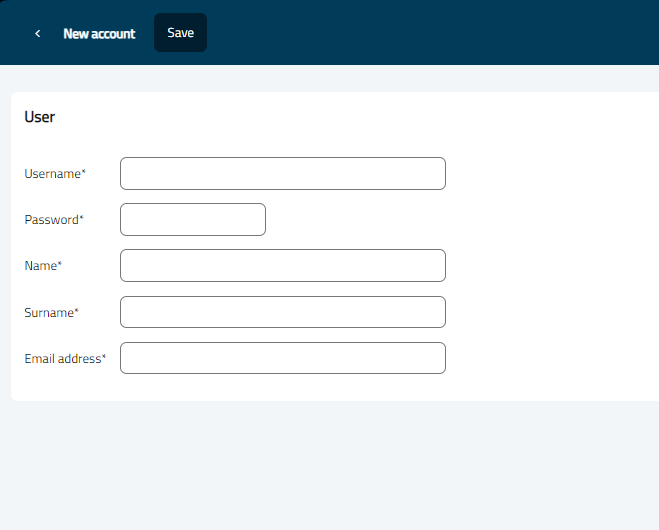Click the Name field label

pyautogui.click(x=40, y=265)
